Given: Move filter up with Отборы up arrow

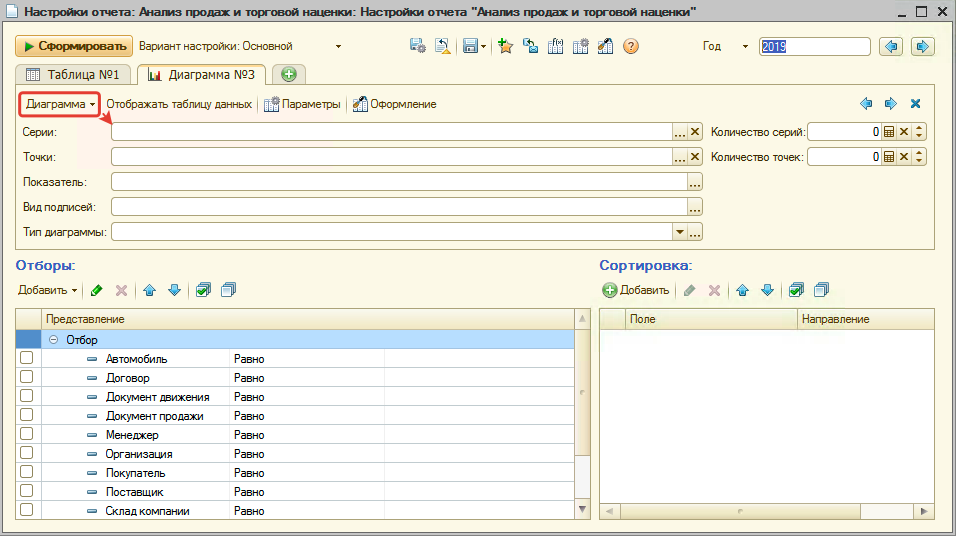Looking at the screenshot, I should point(149,290).
